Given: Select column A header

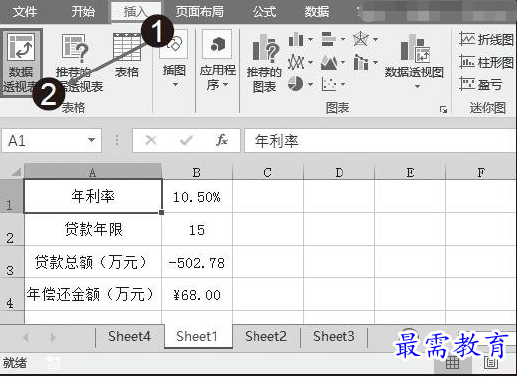Looking at the screenshot, I should tap(93, 172).
